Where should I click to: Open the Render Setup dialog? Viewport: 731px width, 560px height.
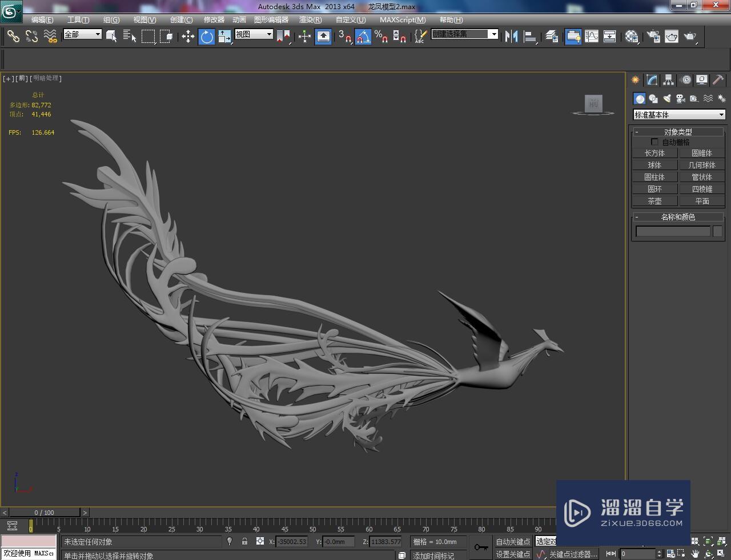click(653, 37)
